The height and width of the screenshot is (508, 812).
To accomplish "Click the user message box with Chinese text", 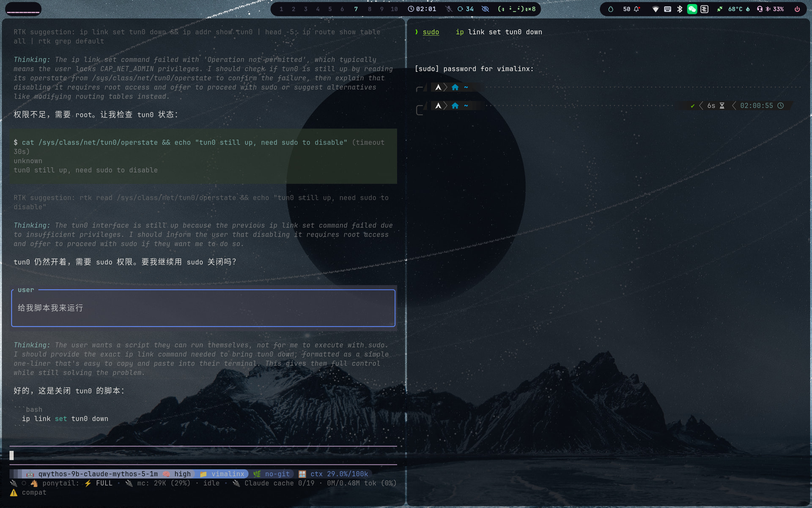I will coord(203,308).
